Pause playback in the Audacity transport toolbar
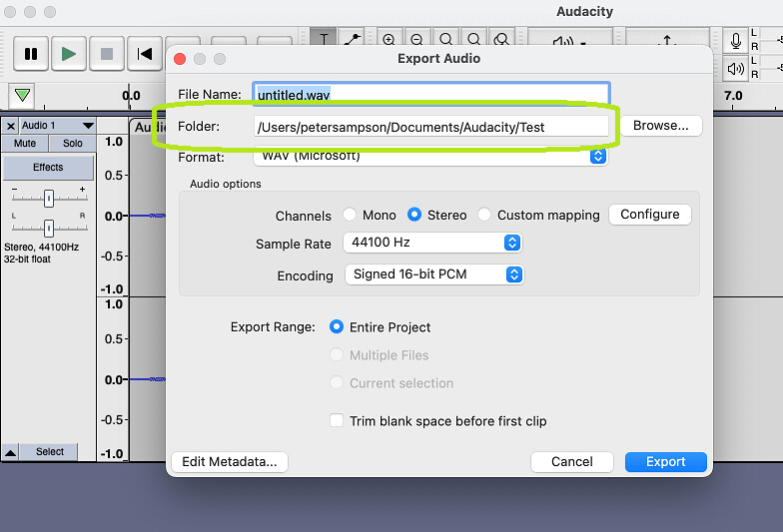 point(31,54)
